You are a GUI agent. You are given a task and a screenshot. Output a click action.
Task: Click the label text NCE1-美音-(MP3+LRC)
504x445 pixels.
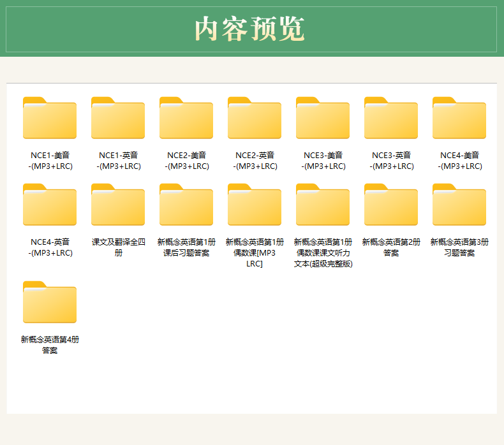[50, 161]
